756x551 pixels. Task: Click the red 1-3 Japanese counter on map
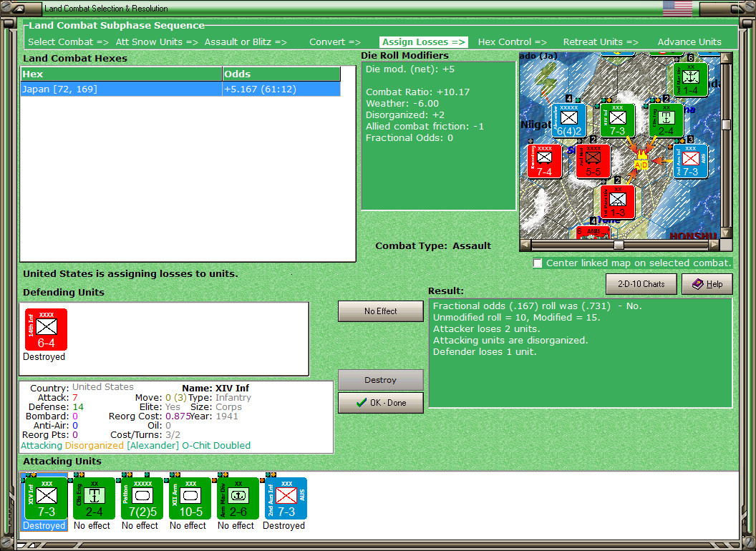point(618,202)
